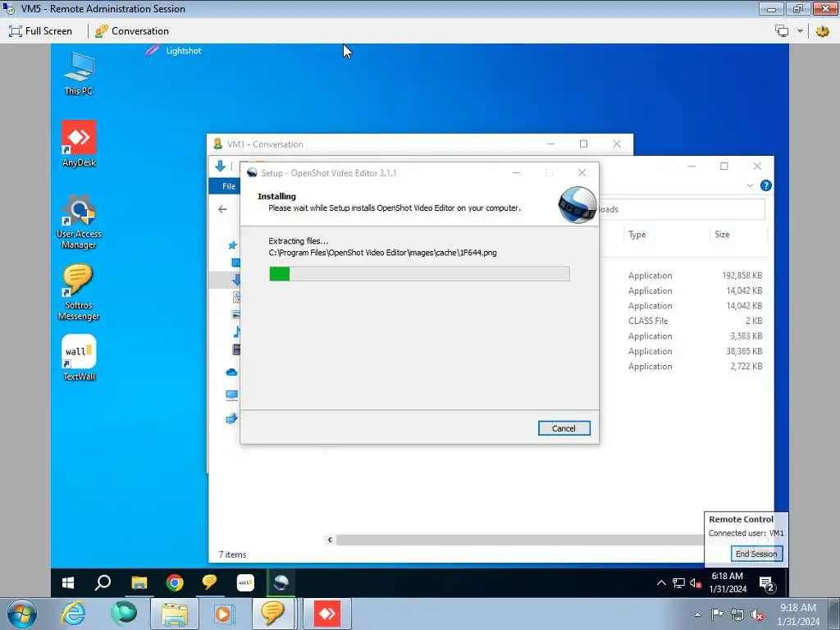The image size is (840, 630).
Task: Open Internet Explorer on host taskbar
Action: coord(73,614)
